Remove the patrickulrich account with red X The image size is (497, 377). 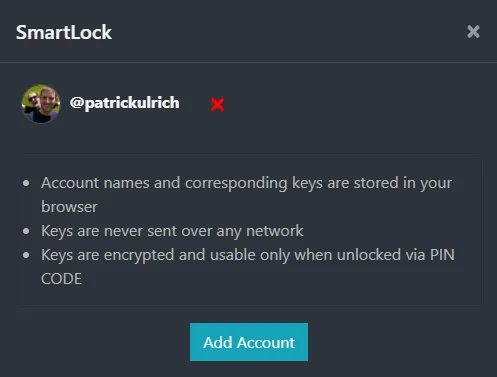[218, 104]
